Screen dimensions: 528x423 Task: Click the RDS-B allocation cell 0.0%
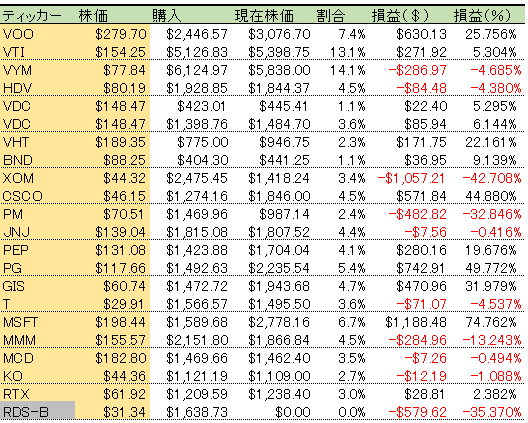point(352,412)
